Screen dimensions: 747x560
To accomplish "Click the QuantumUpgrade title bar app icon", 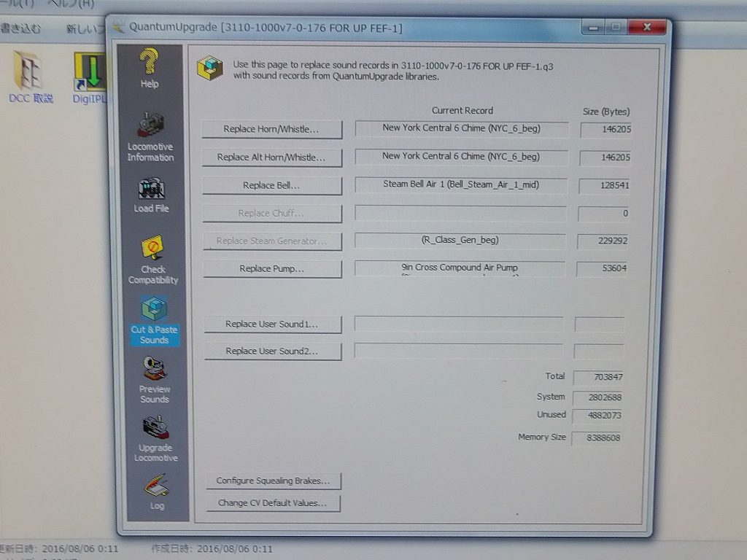I will 118,27.
